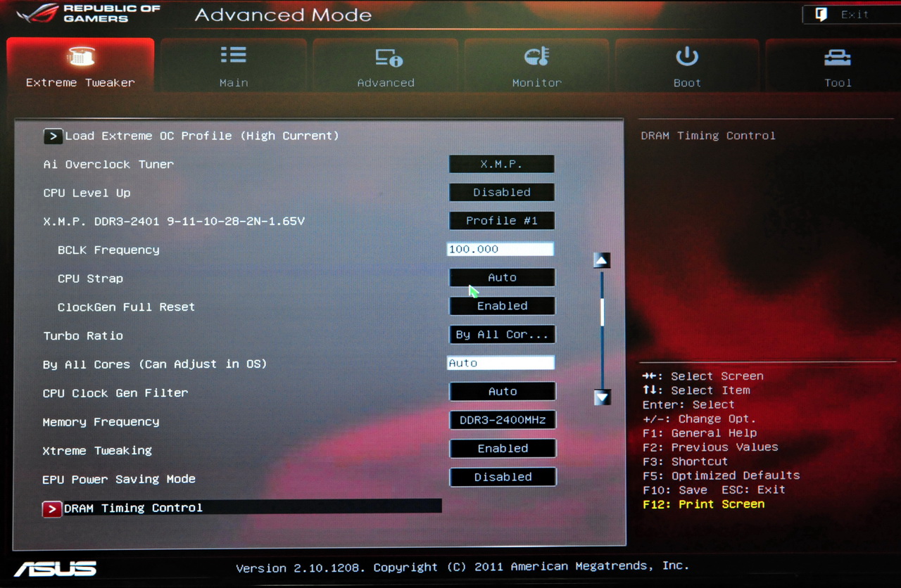Image resolution: width=901 pixels, height=588 pixels.
Task: Open CPU Clock Gen Filter Auto dropdown
Action: (503, 392)
